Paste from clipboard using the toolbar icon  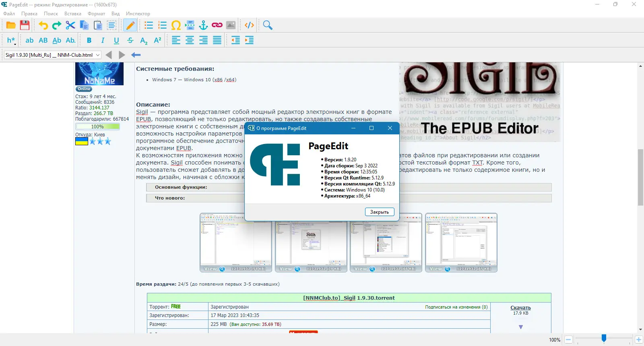click(x=98, y=25)
